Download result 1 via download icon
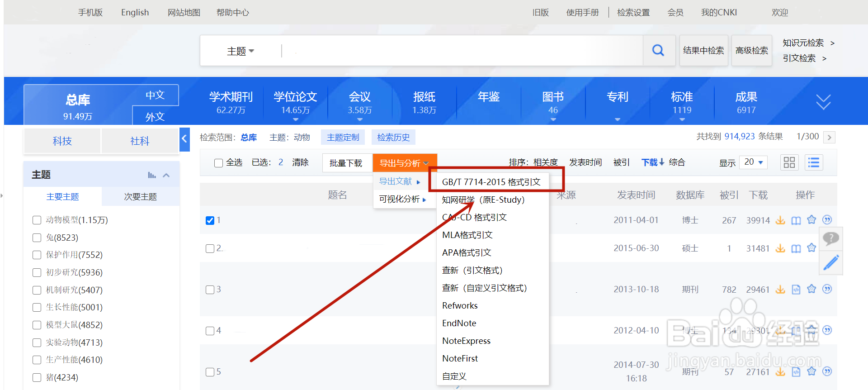The height and width of the screenshot is (390, 868). [780, 220]
